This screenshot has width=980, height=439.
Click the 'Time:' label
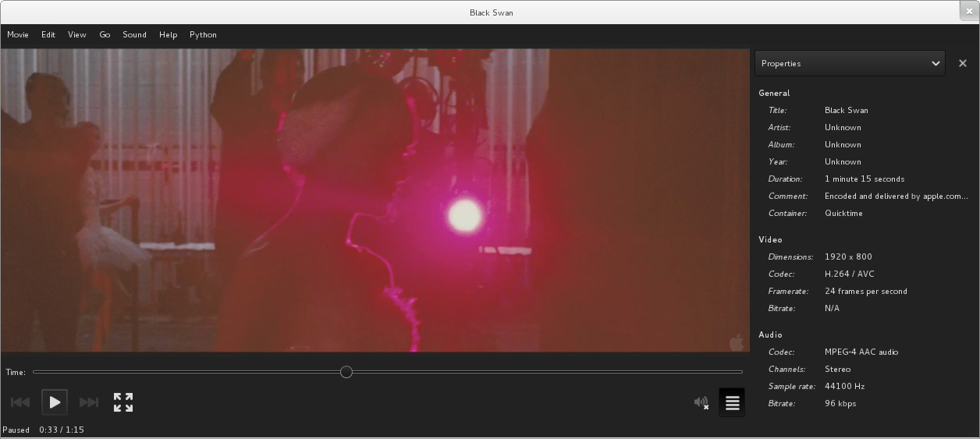(x=16, y=372)
